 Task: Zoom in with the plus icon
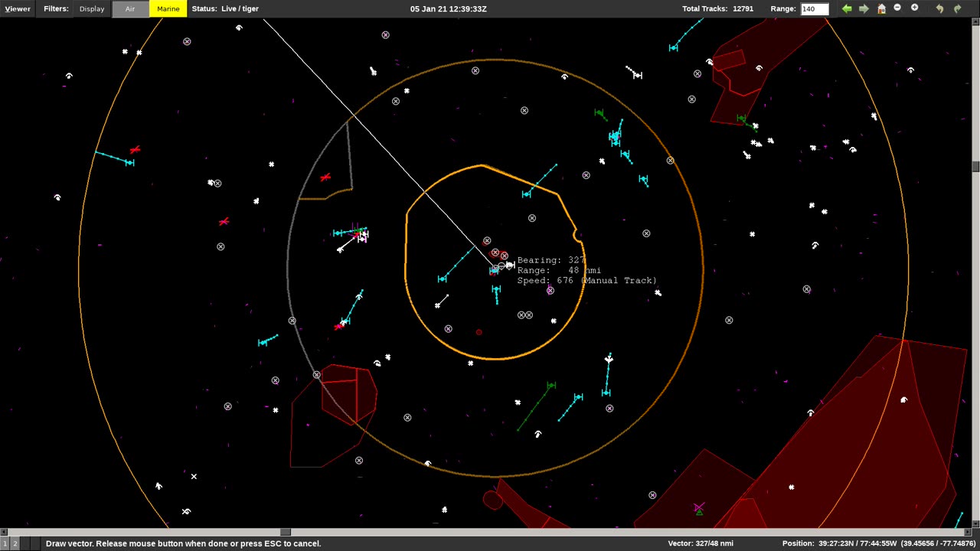coord(914,8)
